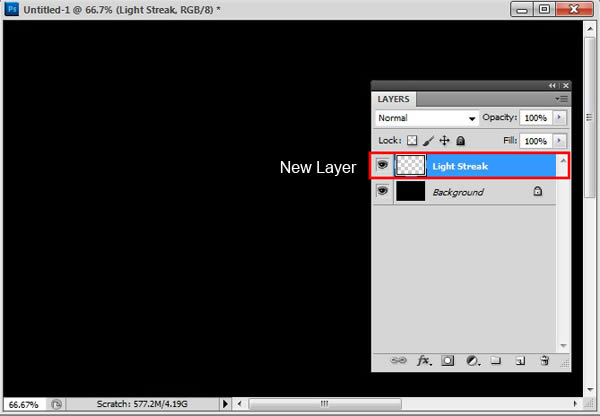The width and height of the screenshot is (600, 416).
Task: Open the Fill slider arrow
Action: (x=559, y=140)
